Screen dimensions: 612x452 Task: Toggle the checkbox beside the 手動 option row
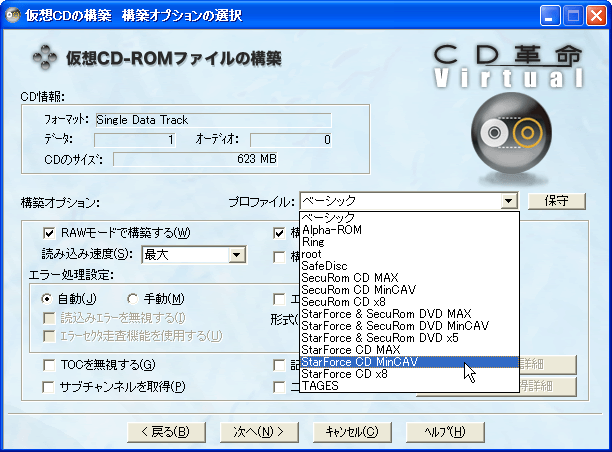point(279,299)
